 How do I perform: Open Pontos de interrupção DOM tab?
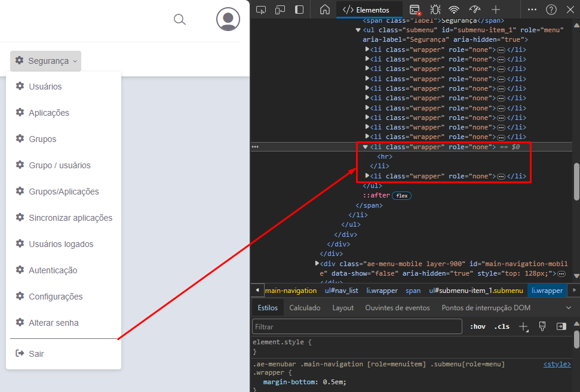(486, 308)
